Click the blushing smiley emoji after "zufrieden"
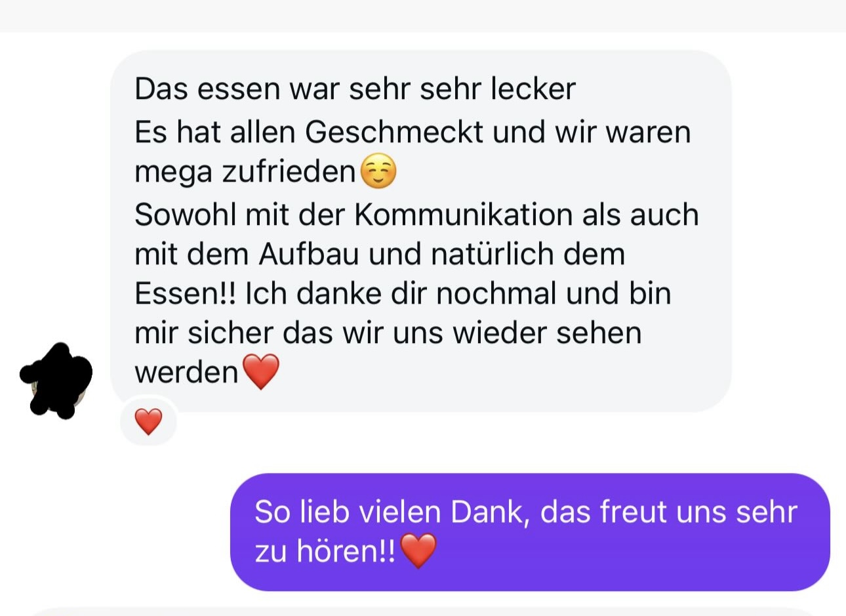This screenshot has width=846, height=616. pos(378,171)
